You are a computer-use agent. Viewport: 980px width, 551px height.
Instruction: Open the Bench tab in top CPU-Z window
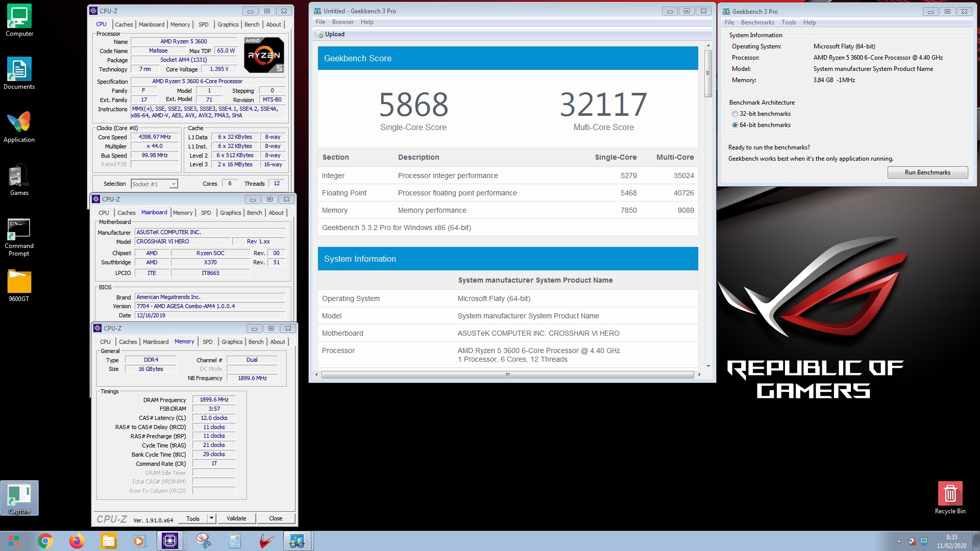[252, 24]
